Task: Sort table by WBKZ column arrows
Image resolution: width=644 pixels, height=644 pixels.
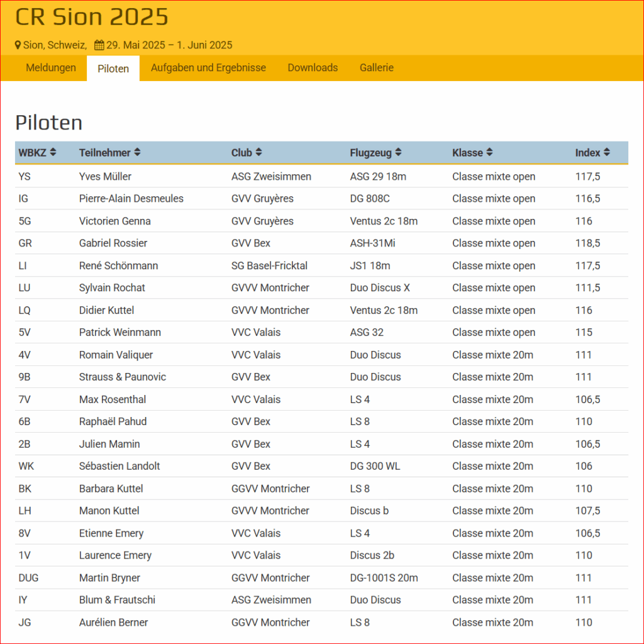Action: pyautogui.click(x=53, y=152)
